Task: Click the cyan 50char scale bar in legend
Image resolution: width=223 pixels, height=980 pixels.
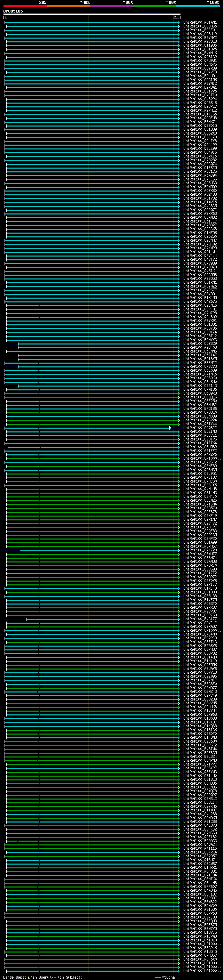Action: point(158,977)
